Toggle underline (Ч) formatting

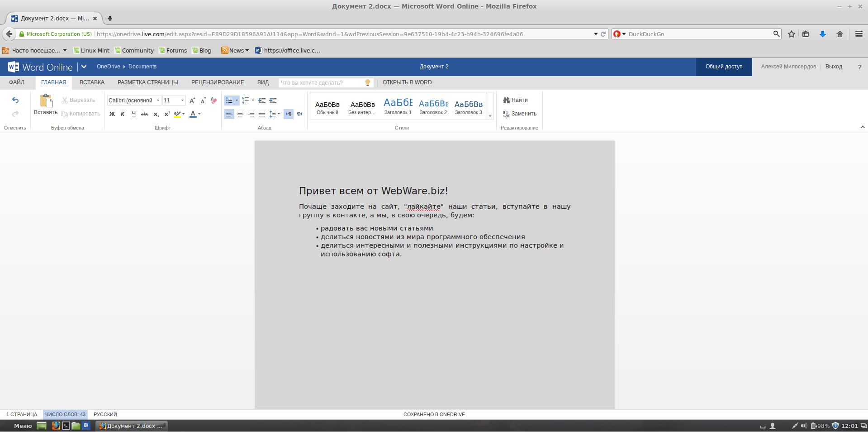133,114
